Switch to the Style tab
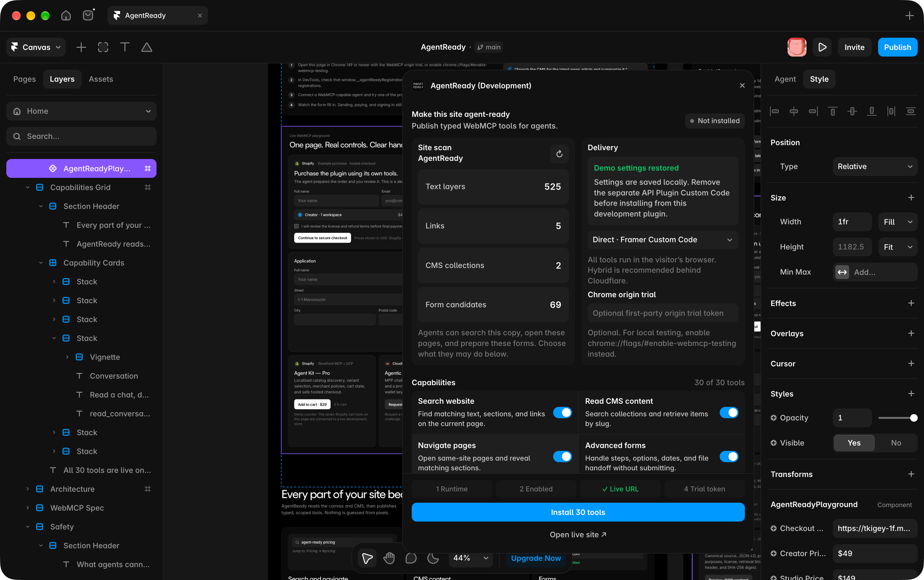Image resolution: width=924 pixels, height=580 pixels. [x=819, y=79]
